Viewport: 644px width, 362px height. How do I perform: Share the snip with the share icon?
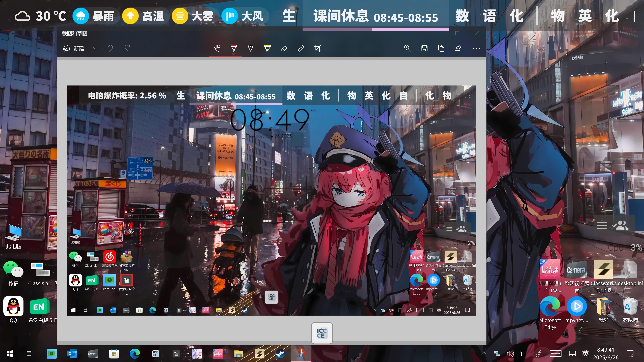[458, 48]
